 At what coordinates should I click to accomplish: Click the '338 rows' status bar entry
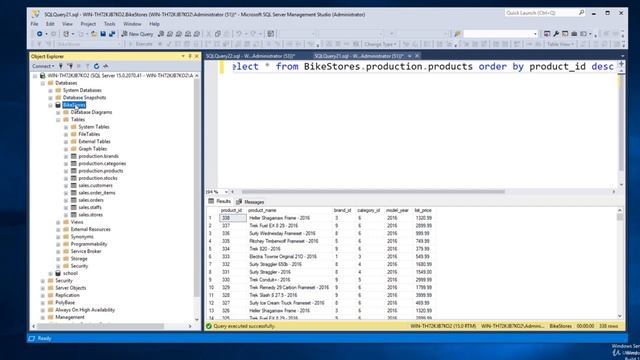click(609, 326)
